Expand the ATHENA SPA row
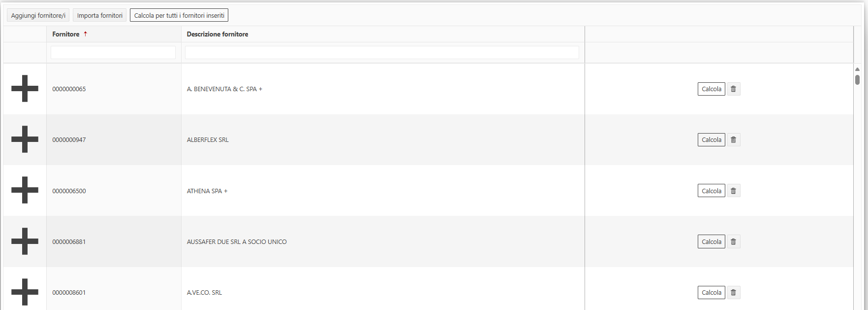The height and width of the screenshot is (310, 868). click(25, 190)
